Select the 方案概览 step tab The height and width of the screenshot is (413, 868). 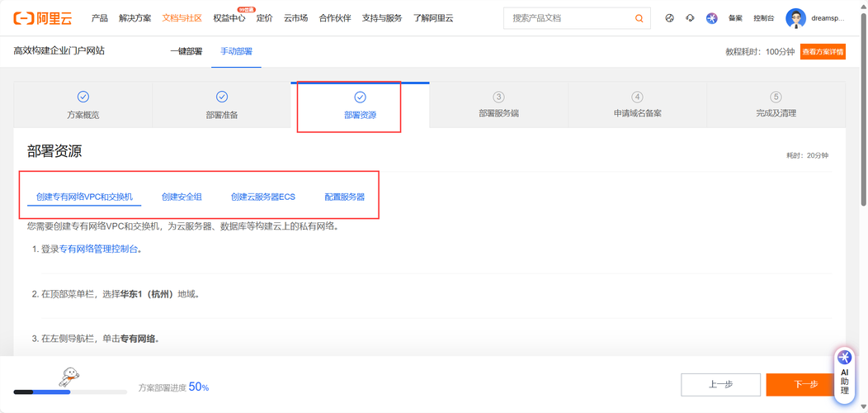pos(83,105)
